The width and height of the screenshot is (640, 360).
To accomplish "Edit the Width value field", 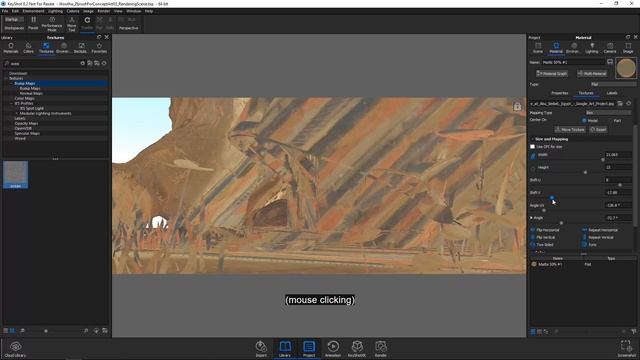I will coord(618,155).
